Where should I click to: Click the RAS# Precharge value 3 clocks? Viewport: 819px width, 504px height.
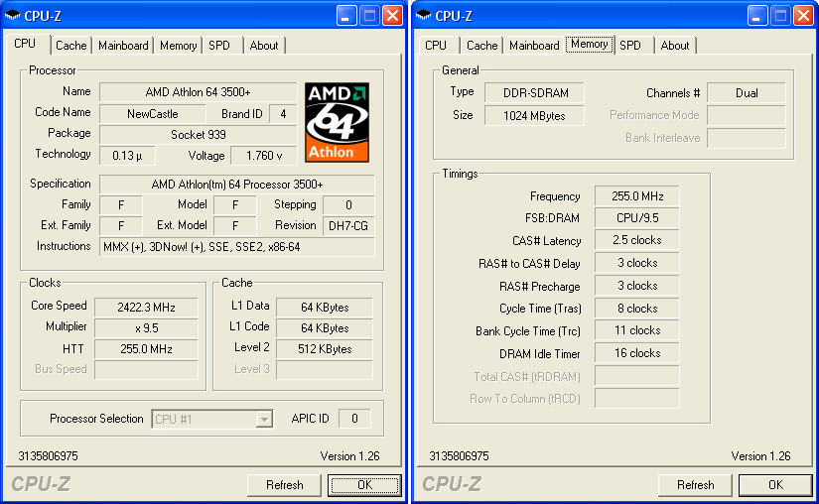[x=637, y=286]
